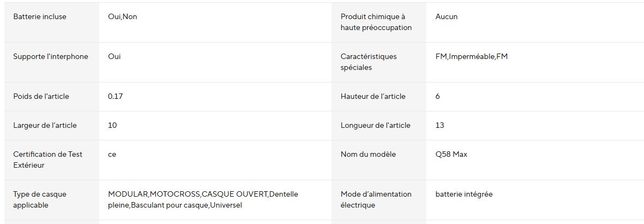Click the 'Hauteur de l'article' label
644x224 pixels.
pyautogui.click(x=373, y=97)
